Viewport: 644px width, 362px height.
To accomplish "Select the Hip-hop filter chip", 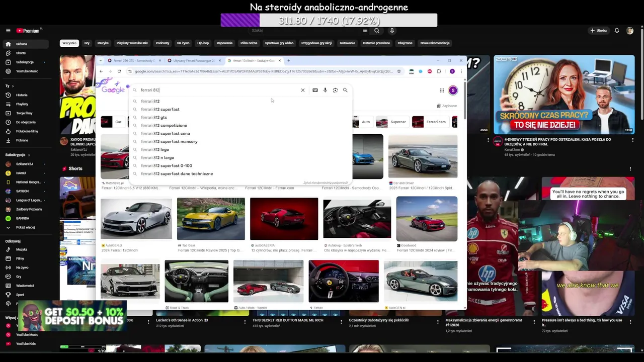I will click(x=203, y=43).
